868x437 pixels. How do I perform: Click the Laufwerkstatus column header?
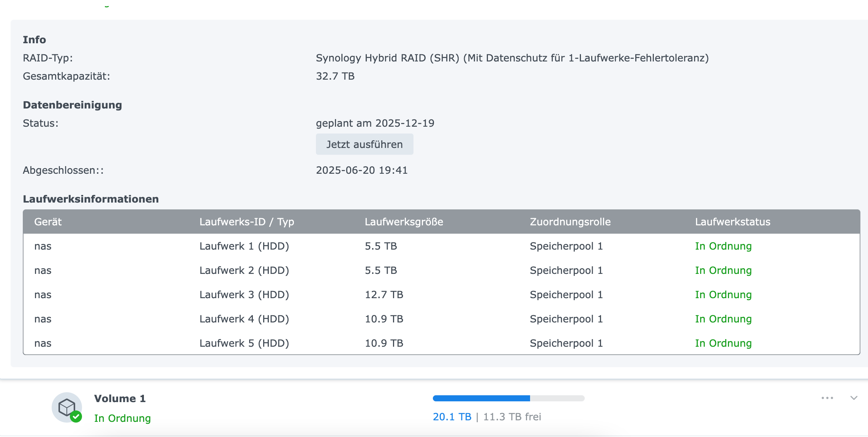coord(732,222)
